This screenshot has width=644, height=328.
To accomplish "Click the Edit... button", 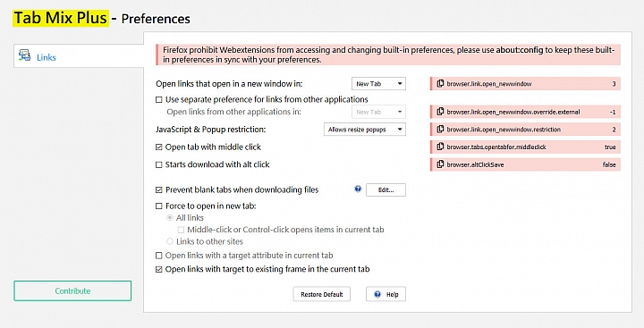I will [x=386, y=189].
